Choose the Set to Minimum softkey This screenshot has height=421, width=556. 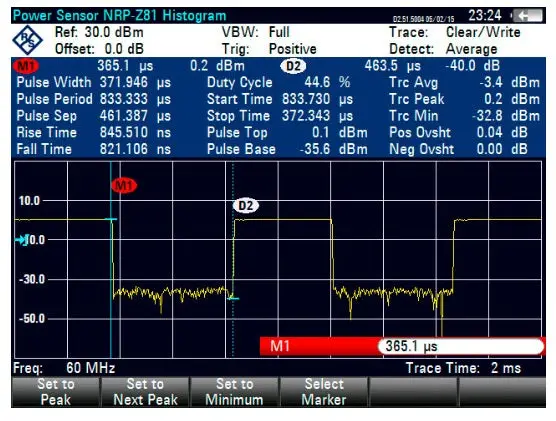click(234, 392)
